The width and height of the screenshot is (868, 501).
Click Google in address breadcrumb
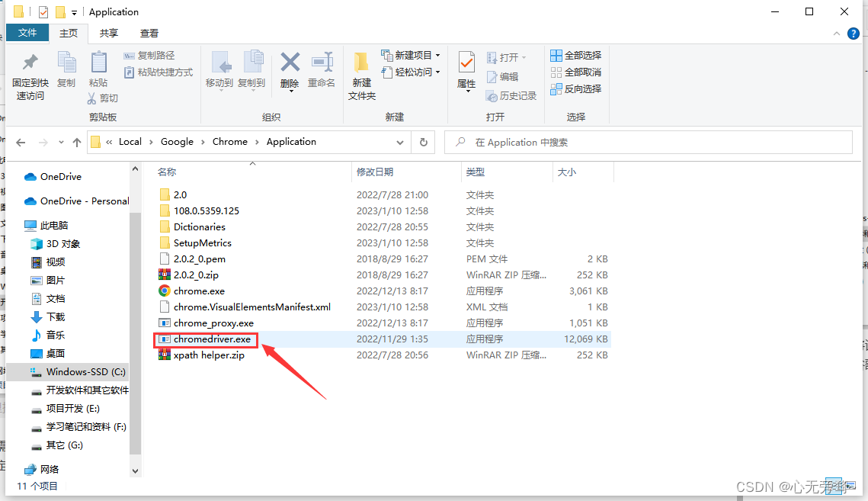tap(177, 142)
